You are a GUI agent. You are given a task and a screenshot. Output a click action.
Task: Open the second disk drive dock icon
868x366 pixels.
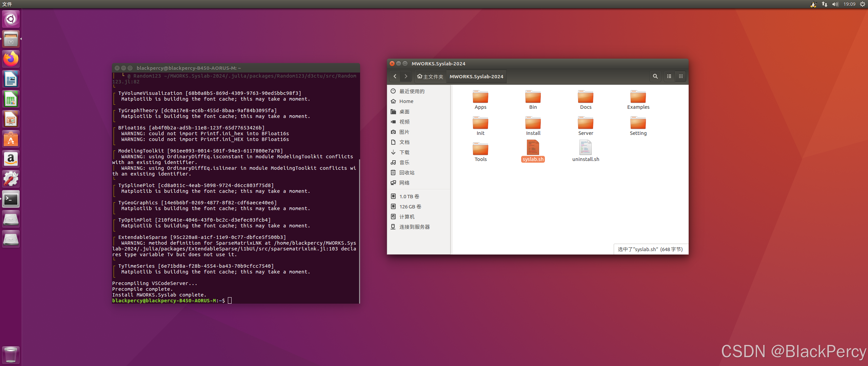(11, 239)
